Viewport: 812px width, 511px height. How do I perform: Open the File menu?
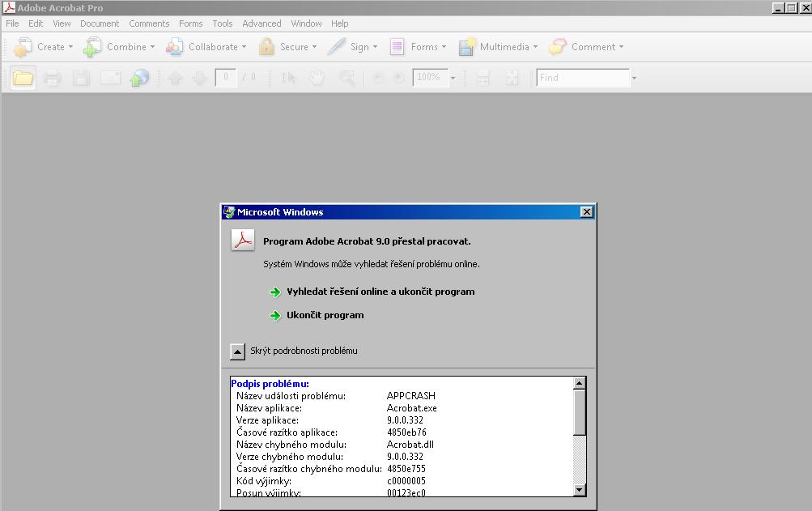pyautogui.click(x=12, y=23)
